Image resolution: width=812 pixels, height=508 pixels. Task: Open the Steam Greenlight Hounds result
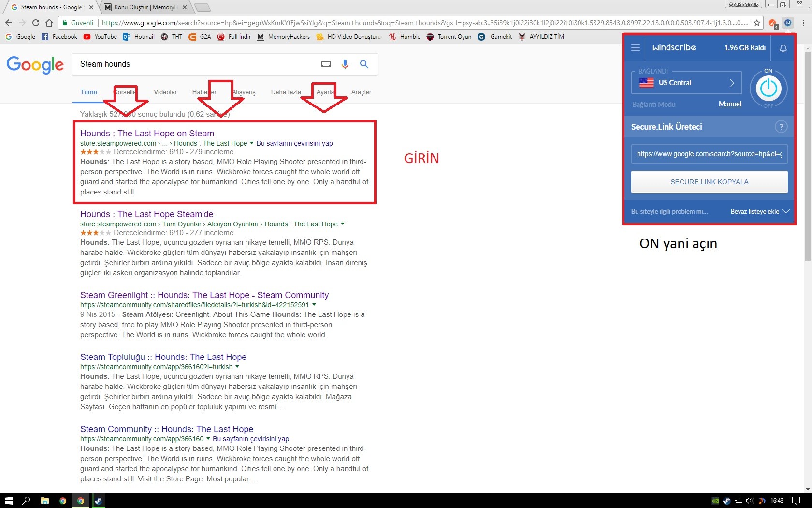click(204, 295)
